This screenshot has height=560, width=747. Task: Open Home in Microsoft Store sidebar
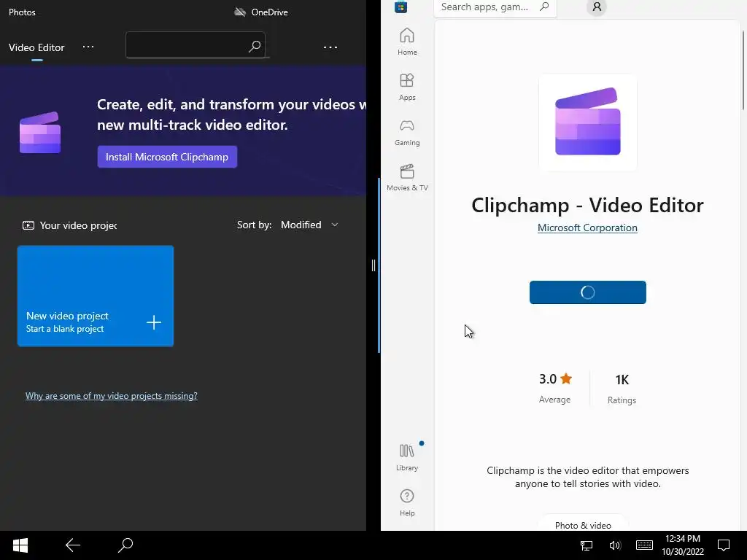coord(407,42)
